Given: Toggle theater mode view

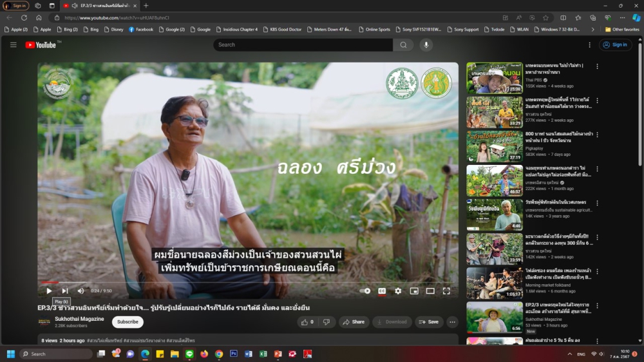Looking at the screenshot, I should coord(430,291).
